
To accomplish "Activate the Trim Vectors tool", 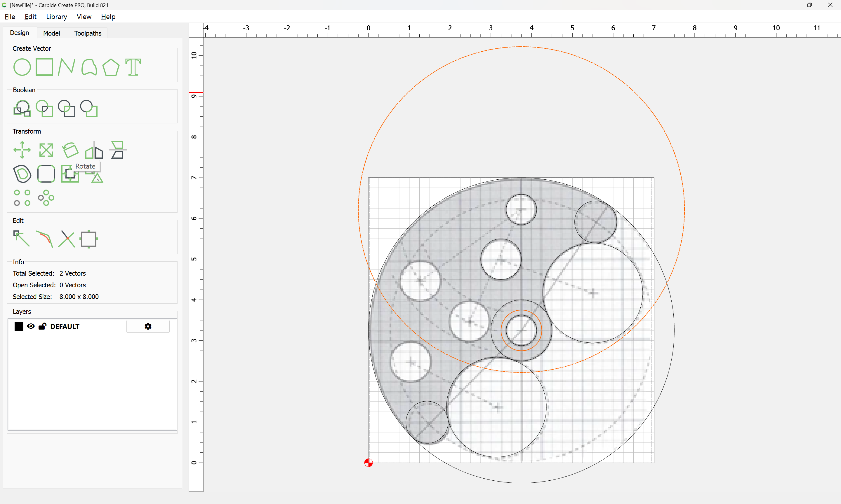I will 66,239.
